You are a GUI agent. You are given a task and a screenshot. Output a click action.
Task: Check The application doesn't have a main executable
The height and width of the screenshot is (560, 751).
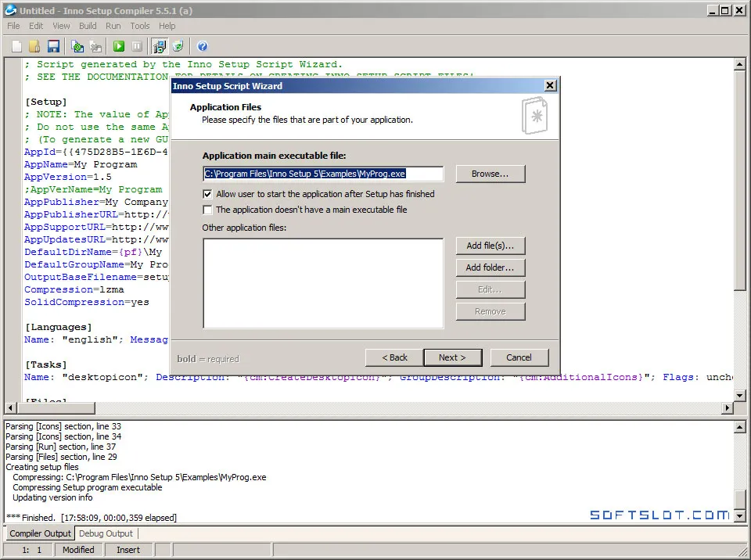point(207,210)
